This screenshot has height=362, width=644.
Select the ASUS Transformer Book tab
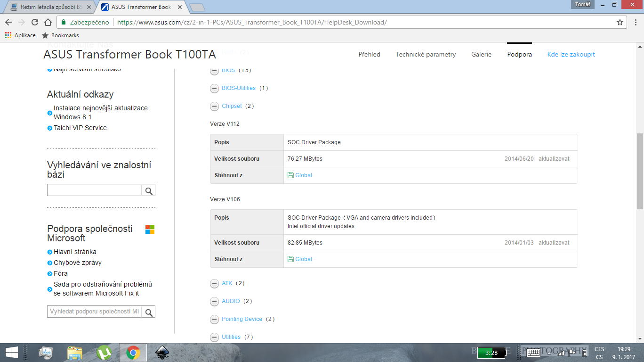coord(142,7)
